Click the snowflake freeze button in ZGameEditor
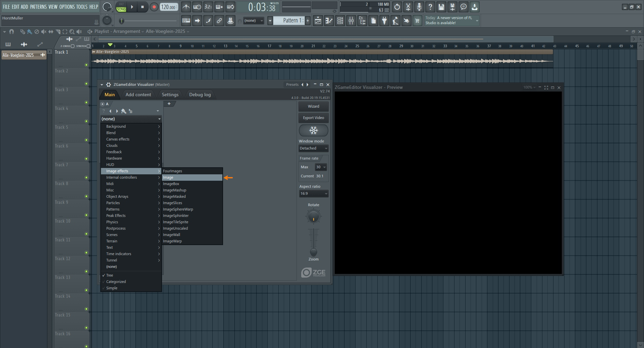The image size is (644, 348). [x=314, y=130]
